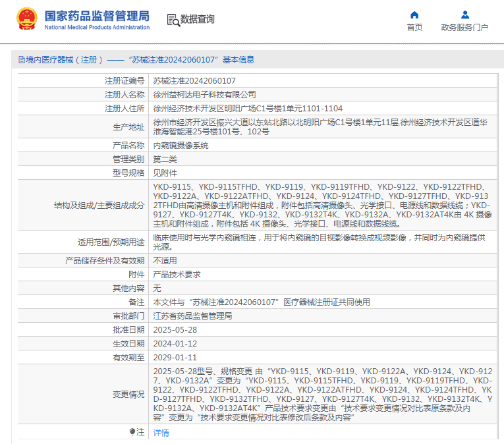The width and height of the screenshot is (504, 444).
Task: Click 有效期至 row label
Action: pyautogui.click(x=128, y=357)
